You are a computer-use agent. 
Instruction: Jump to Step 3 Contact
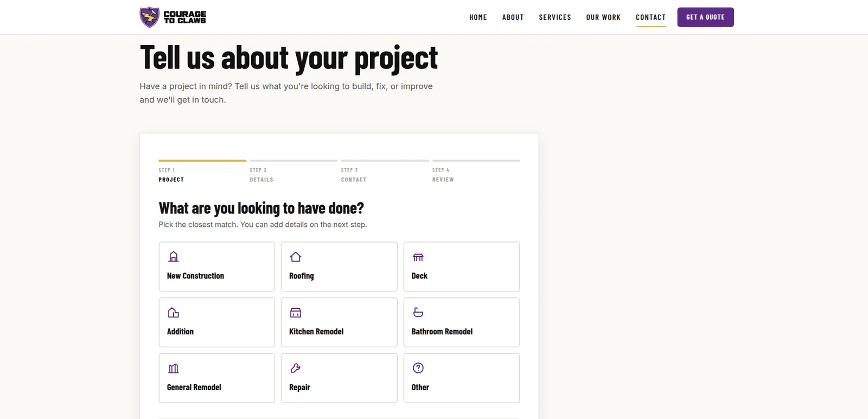pos(385,172)
